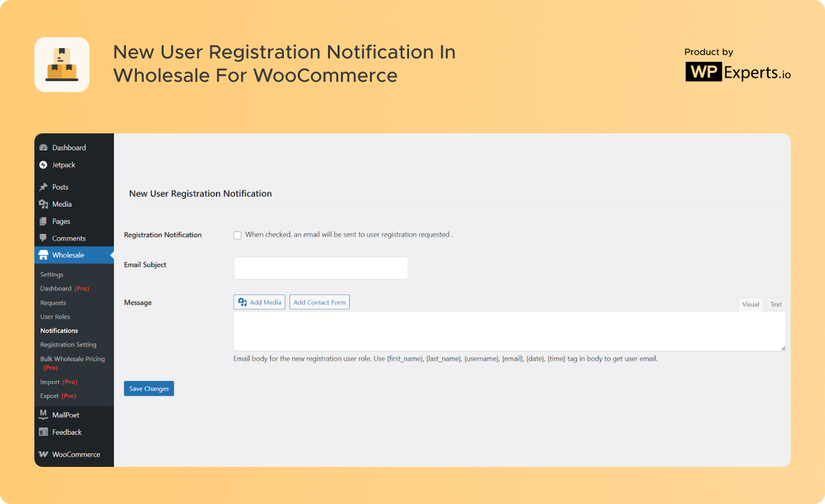825x504 pixels.
Task: Open Wholesale Dashboard (Pro) submenu
Action: coord(65,289)
